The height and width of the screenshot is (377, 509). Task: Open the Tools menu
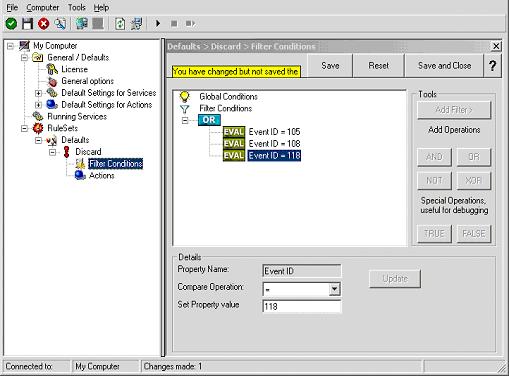click(x=77, y=7)
